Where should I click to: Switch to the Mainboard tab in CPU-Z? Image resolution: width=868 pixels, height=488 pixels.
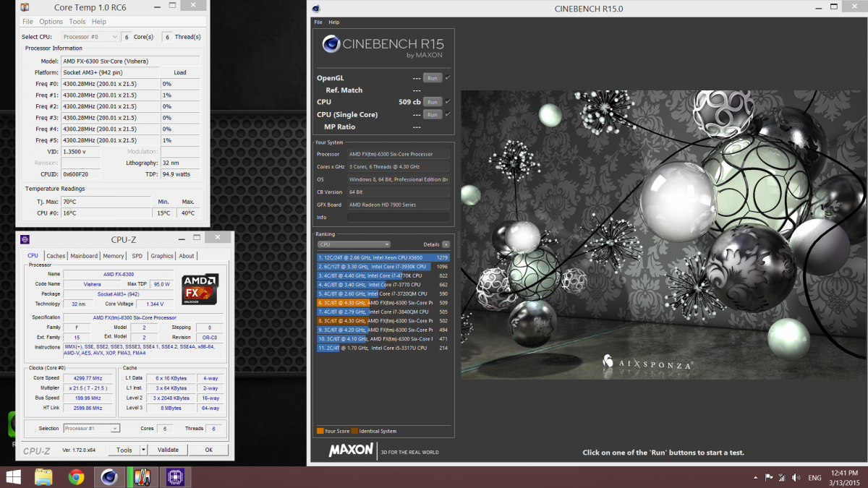pos(84,256)
